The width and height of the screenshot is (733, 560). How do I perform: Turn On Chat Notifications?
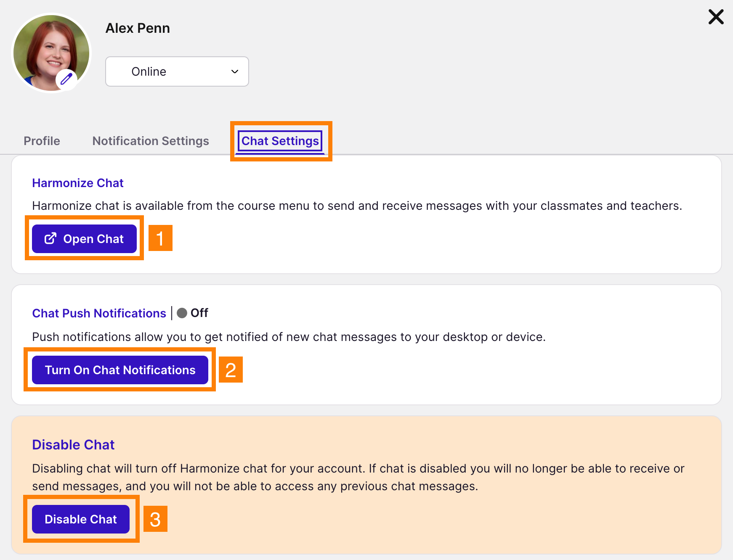(x=120, y=370)
